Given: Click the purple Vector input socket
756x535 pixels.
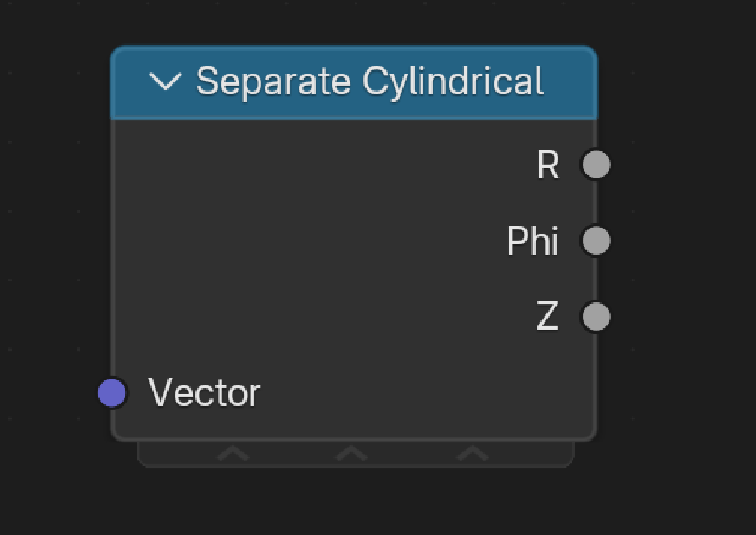Looking at the screenshot, I should point(112,393).
